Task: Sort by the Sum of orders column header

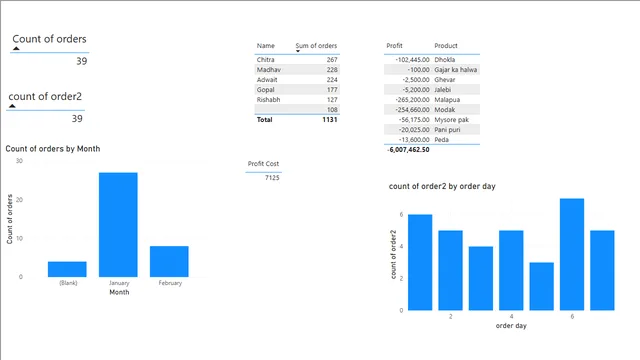Action: click(x=316, y=46)
